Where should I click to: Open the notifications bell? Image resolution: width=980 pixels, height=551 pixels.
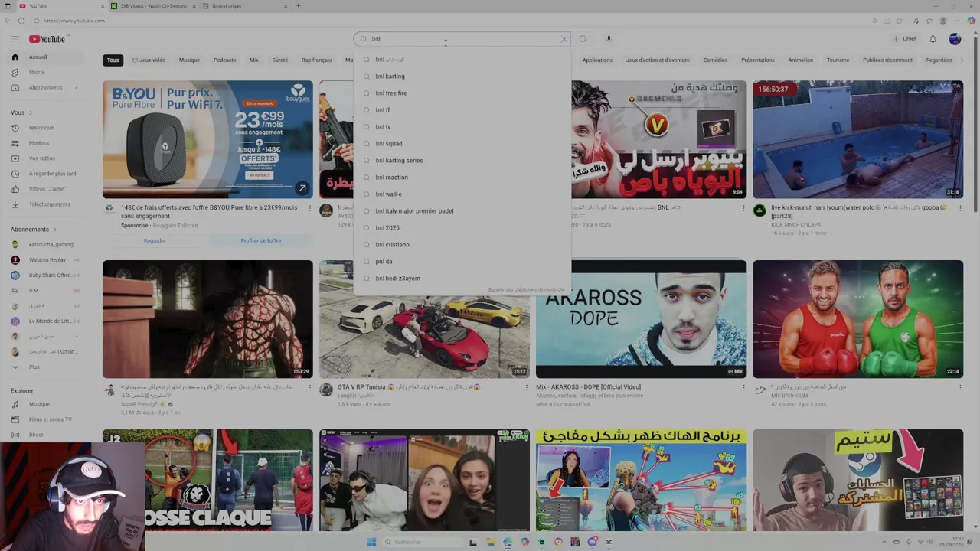coord(933,39)
